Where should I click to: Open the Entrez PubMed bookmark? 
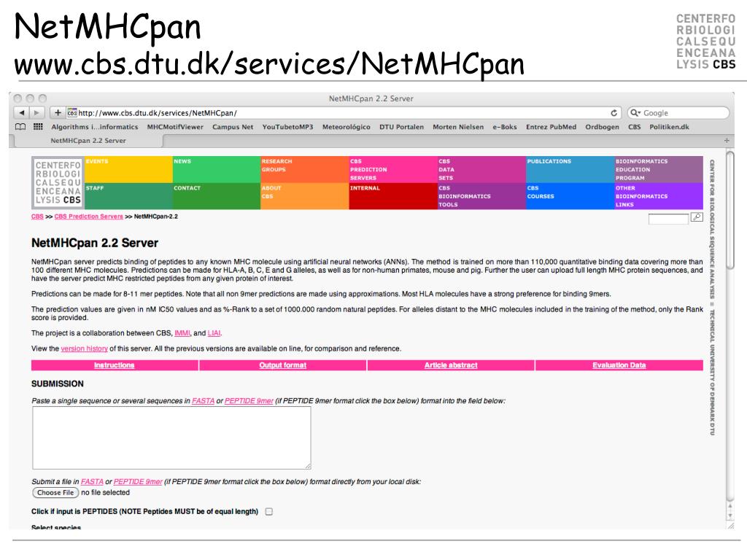pos(551,127)
